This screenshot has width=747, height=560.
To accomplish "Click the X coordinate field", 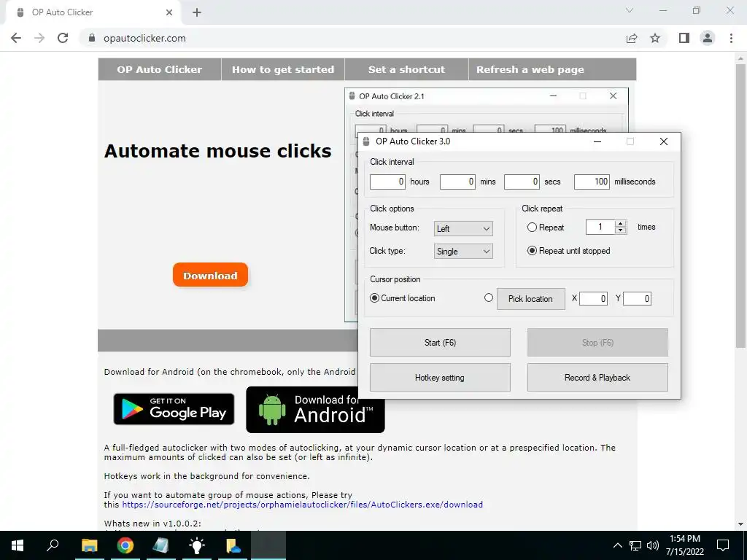I will tap(593, 298).
